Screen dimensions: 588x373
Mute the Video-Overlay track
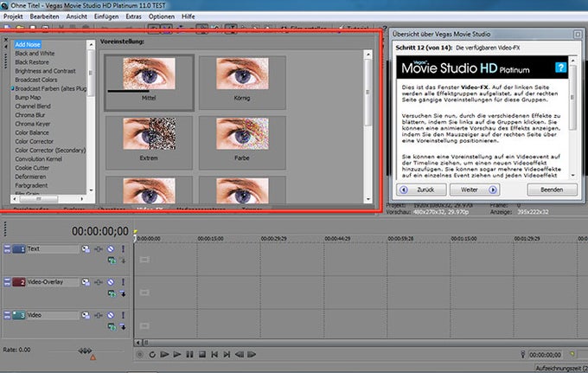pos(111,282)
